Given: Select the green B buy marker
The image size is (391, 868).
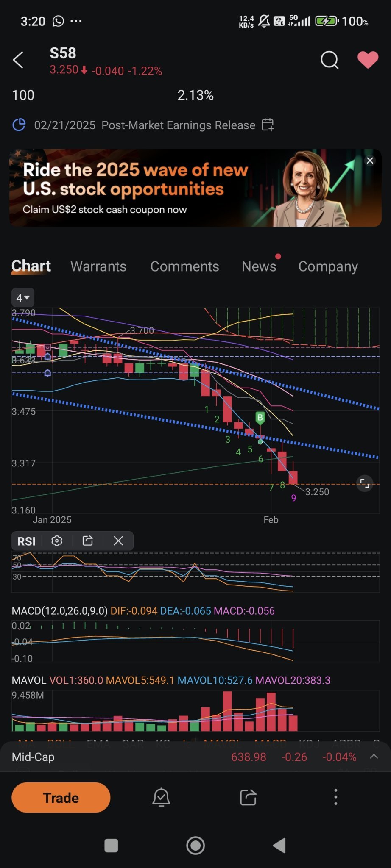Looking at the screenshot, I should (x=260, y=419).
